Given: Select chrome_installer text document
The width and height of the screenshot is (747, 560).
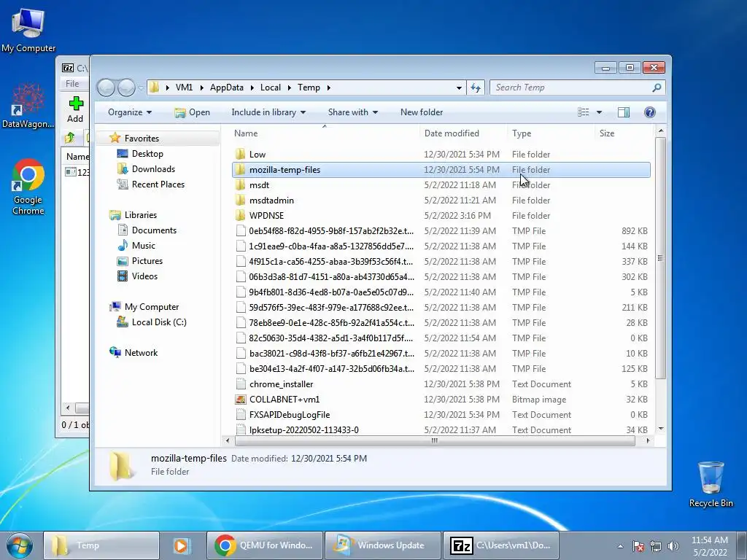Looking at the screenshot, I should pyautogui.click(x=441, y=384).
